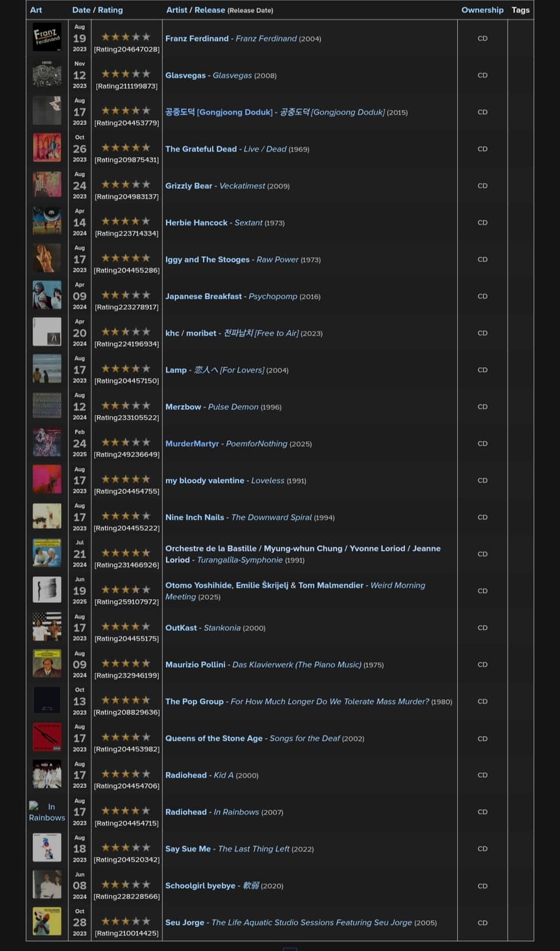Open Psychopomp album cover thumbnail
Image resolution: width=560 pixels, height=951 pixels.
click(x=47, y=295)
